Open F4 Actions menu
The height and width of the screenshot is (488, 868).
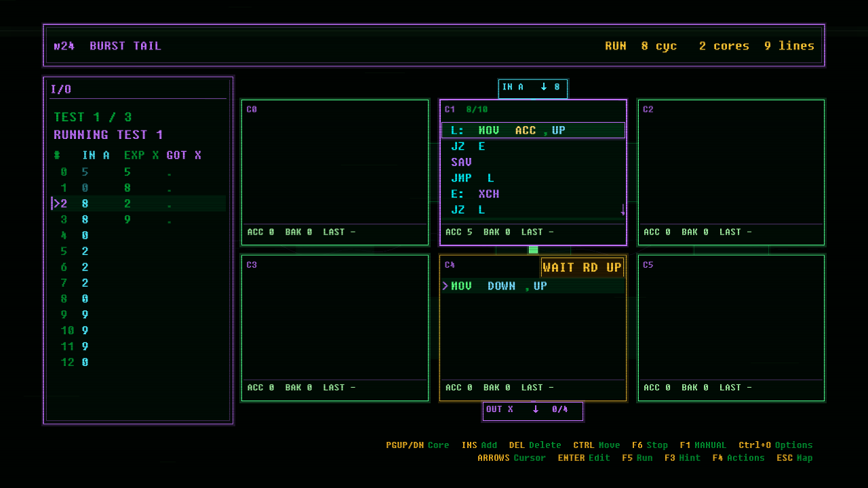pyautogui.click(x=738, y=457)
